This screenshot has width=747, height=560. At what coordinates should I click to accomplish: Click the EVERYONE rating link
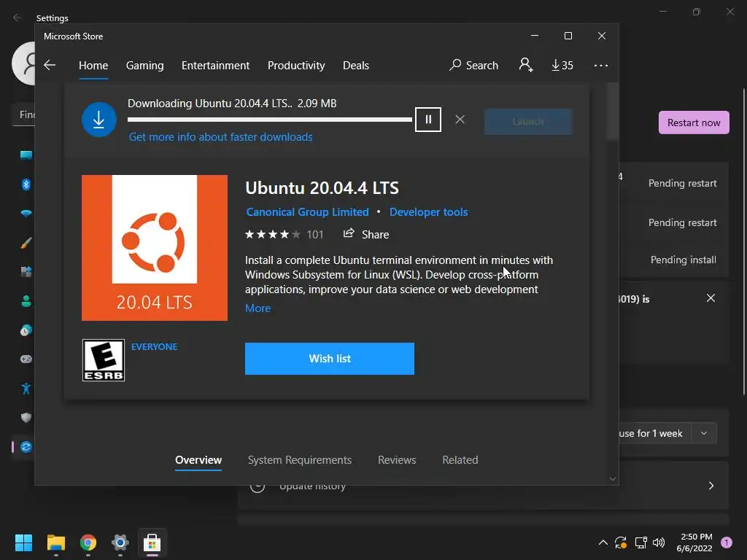(x=155, y=346)
